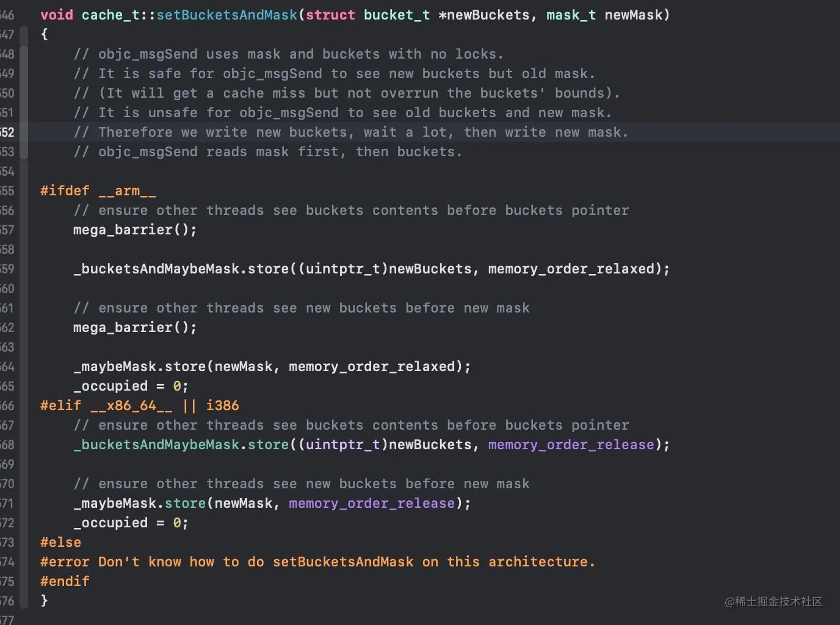Click '_occupied = 0;' above the #elif
Screen dimensions: 840x625
[131, 386]
